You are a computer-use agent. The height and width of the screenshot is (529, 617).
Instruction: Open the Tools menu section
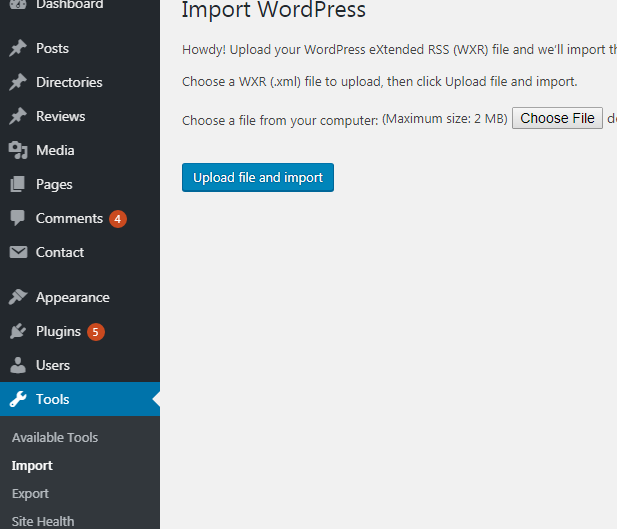53,399
